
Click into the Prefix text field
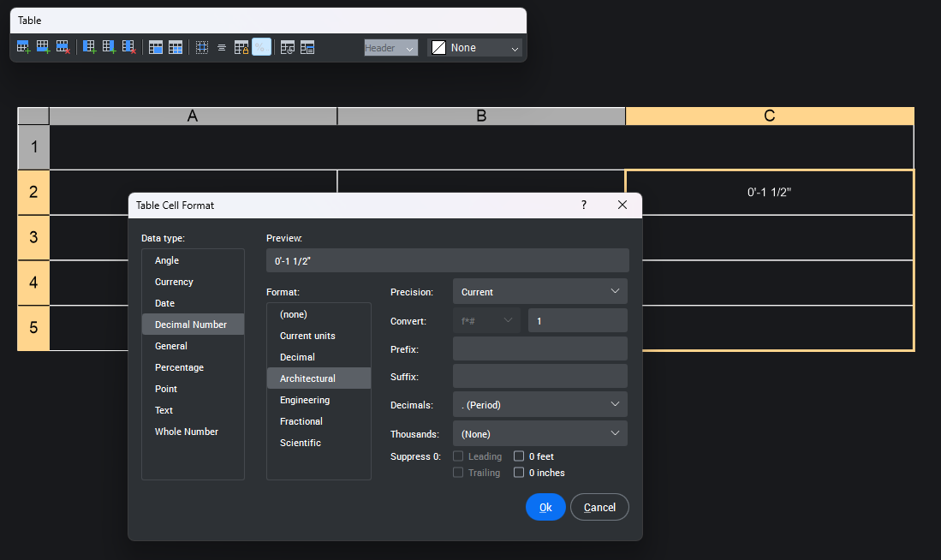(539, 349)
